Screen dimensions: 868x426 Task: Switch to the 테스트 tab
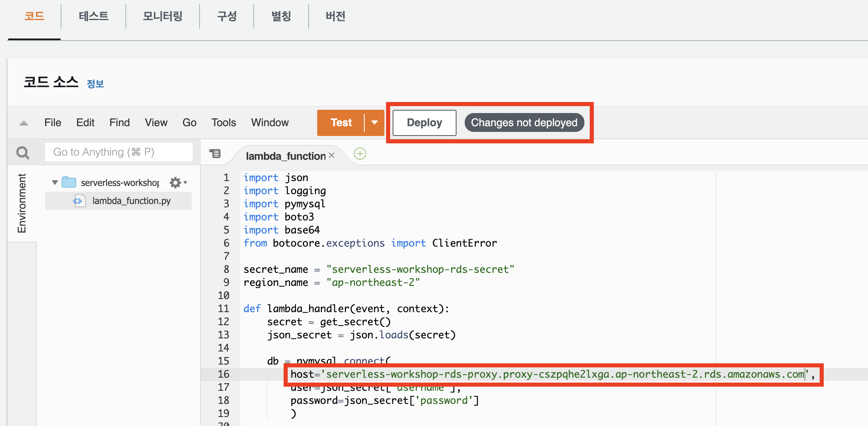[93, 16]
